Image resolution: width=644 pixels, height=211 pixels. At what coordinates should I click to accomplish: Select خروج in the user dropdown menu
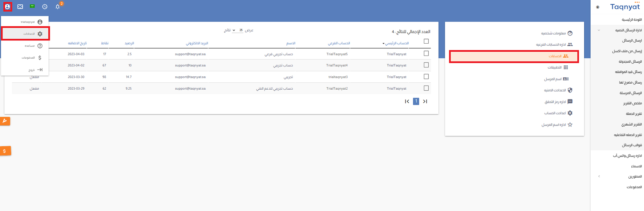click(x=25, y=70)
